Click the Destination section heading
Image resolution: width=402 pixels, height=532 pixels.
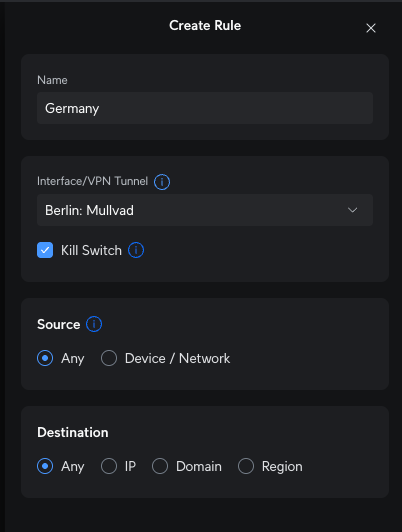tap(73, 433)
